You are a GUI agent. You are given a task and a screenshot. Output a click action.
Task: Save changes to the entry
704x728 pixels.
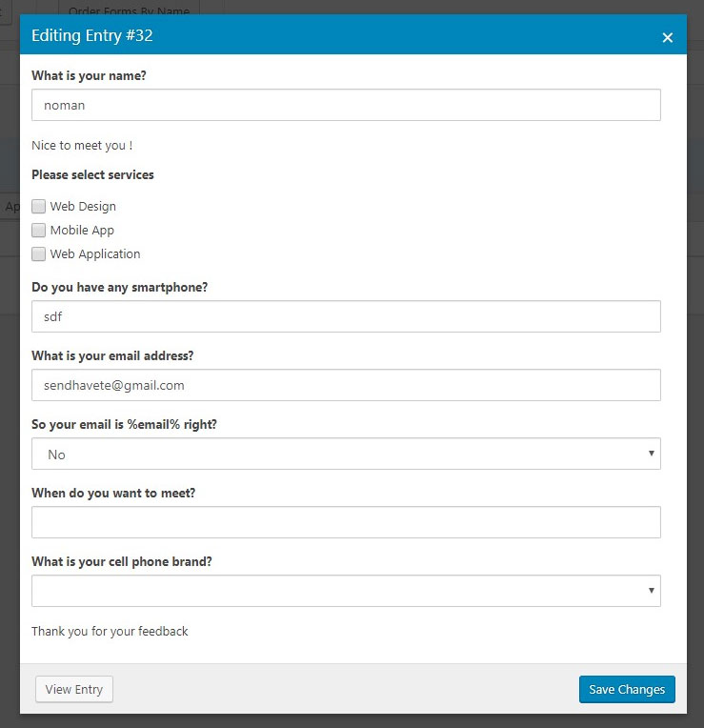pyautogui.click(x=627, y=689)
